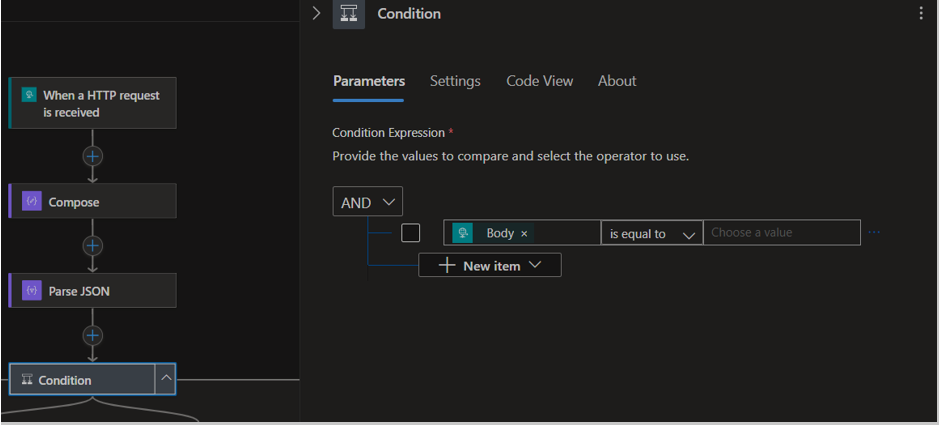
Task: Expand the New item dropdown
Action: (490, 265)
